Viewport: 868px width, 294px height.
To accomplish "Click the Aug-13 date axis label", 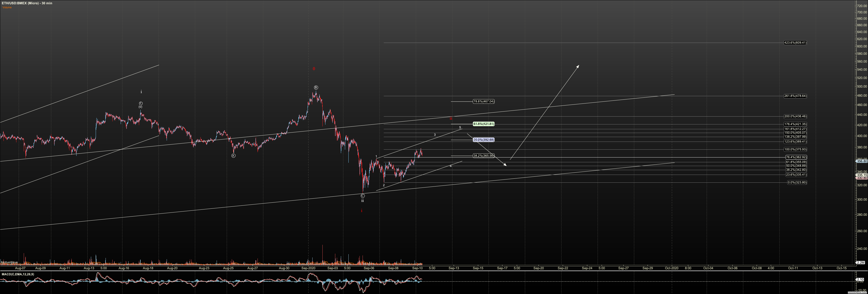I will coord(89,269).
